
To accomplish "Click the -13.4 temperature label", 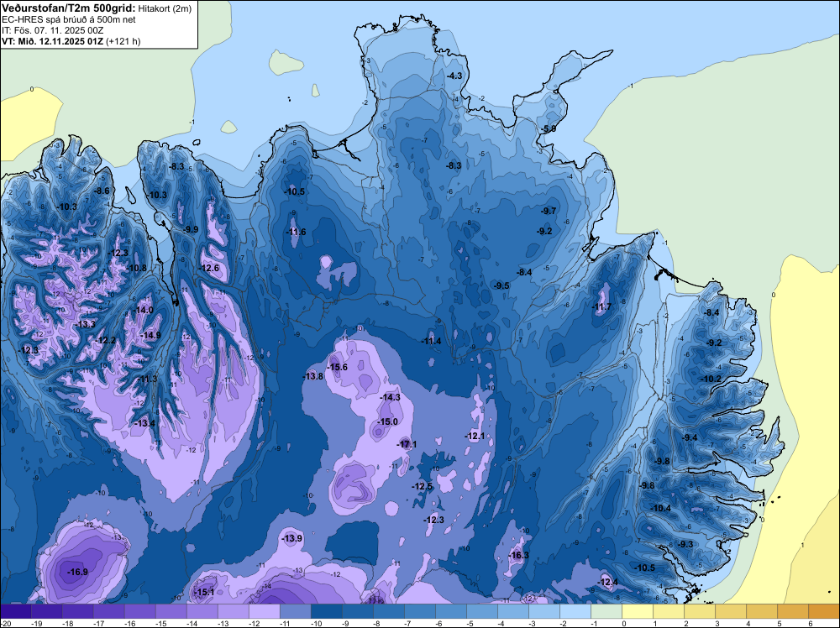I will [145, 423].
